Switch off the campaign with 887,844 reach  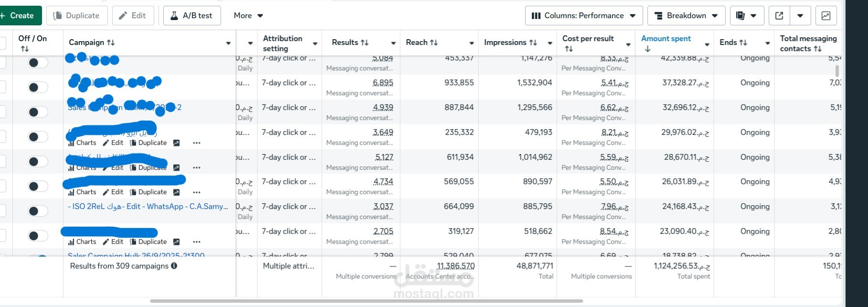pos(38,112)
